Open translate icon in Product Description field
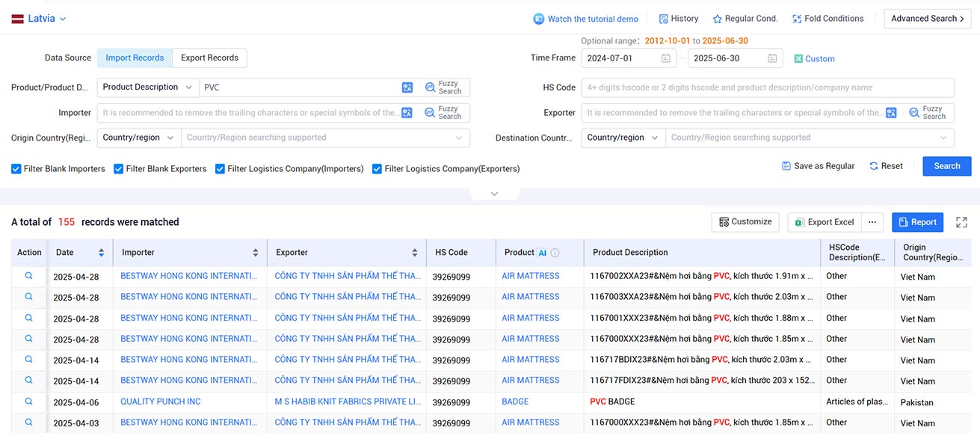 point(407,87)
